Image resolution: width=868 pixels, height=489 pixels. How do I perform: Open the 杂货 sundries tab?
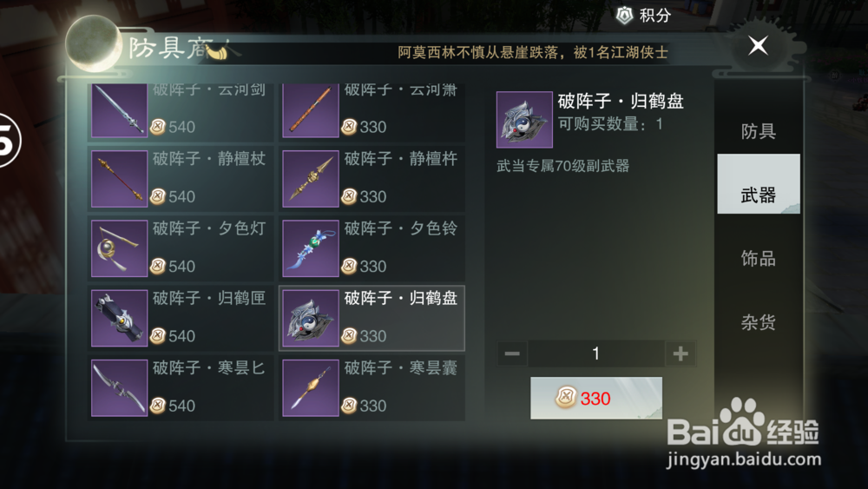[759, 322]
